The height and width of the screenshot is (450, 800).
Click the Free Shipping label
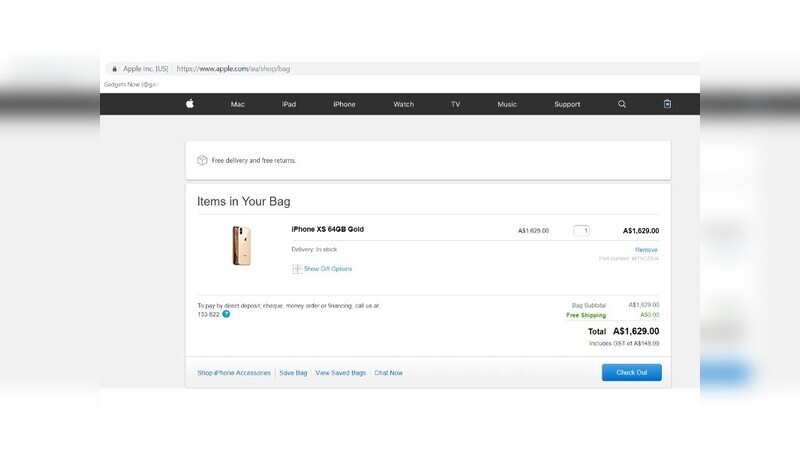pyautogui.click(x=586, y=315)
